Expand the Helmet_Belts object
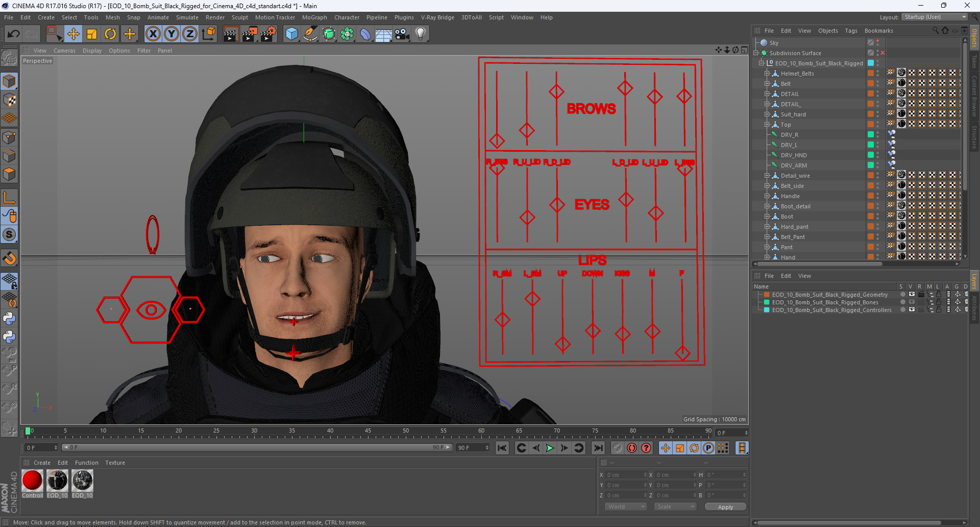The image size is (980, 527). tap(767, 74)
